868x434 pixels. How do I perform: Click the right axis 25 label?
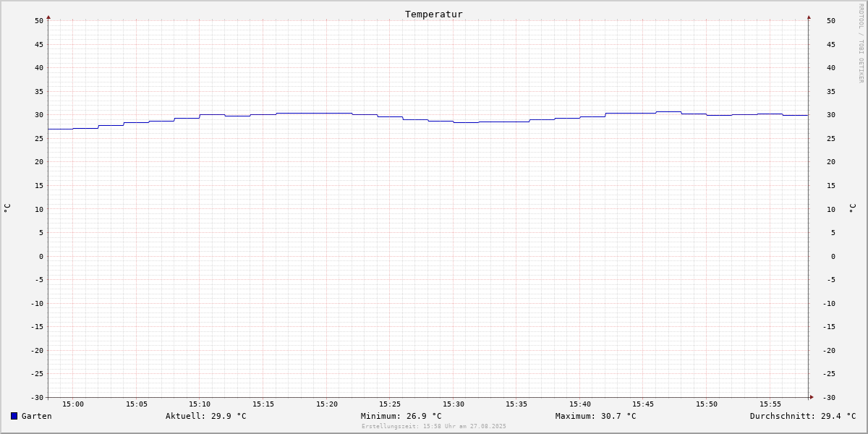tap(831, 138)
